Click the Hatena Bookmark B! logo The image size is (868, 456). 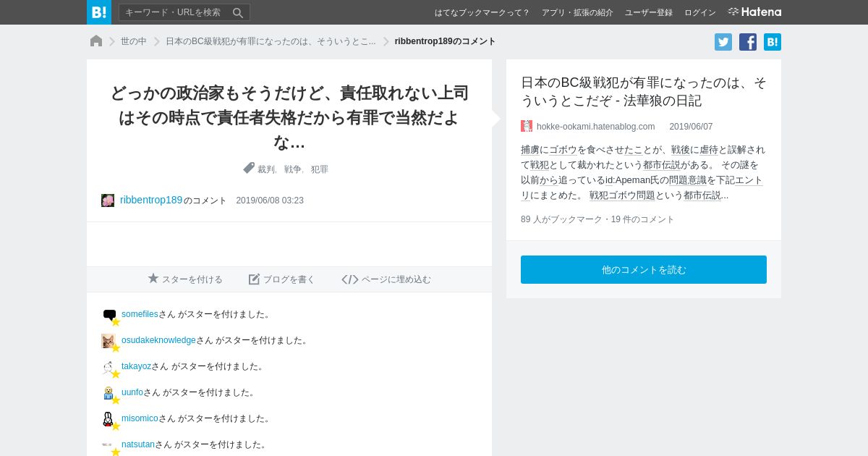click(99, 12)
